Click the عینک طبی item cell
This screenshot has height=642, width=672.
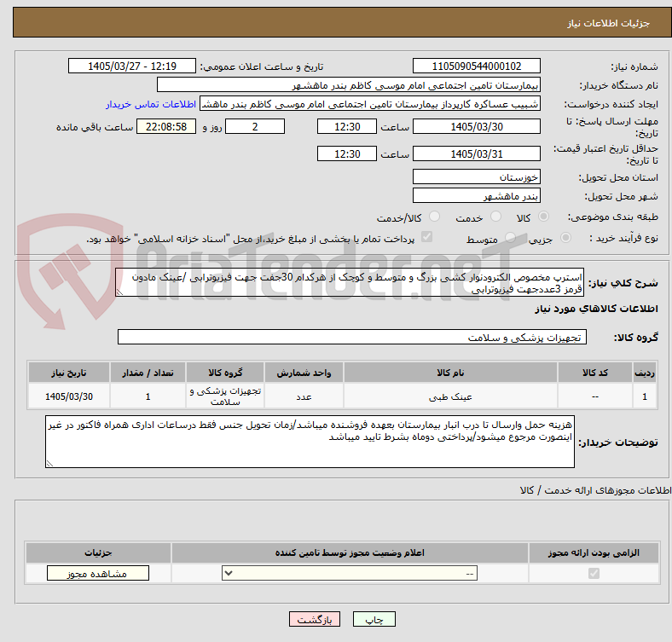pos(450,396)
